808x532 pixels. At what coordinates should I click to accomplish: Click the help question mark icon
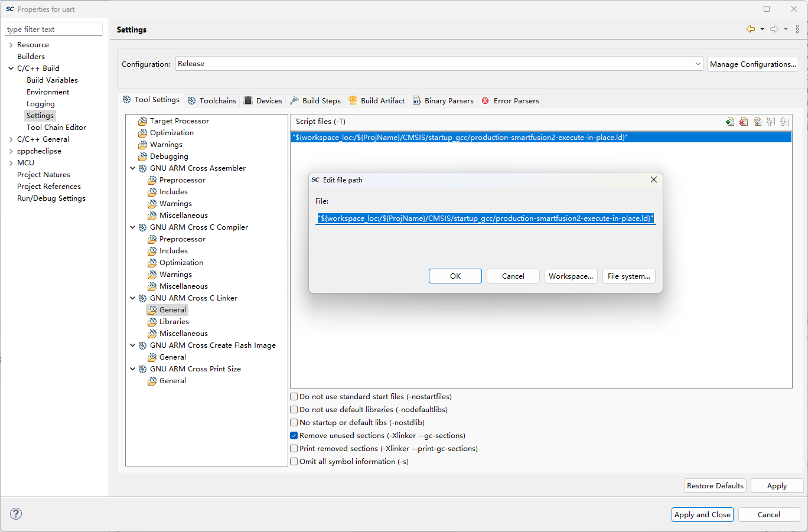16,514
